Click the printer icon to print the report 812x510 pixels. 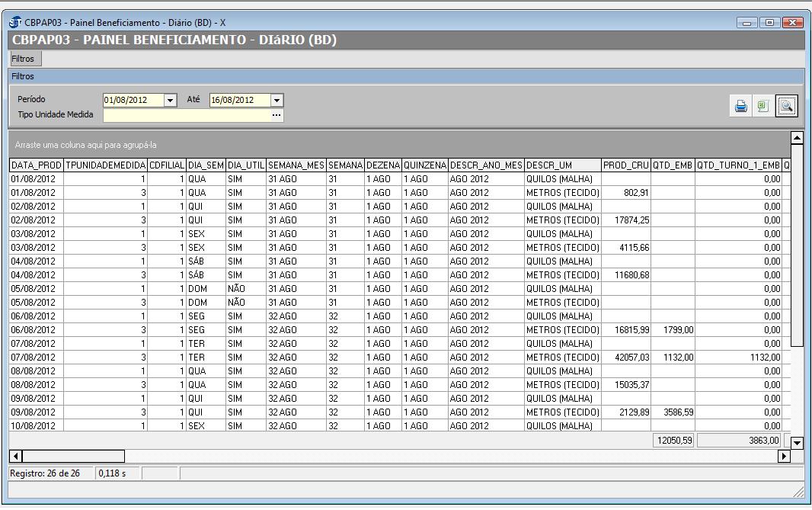(x=740, y=107)
